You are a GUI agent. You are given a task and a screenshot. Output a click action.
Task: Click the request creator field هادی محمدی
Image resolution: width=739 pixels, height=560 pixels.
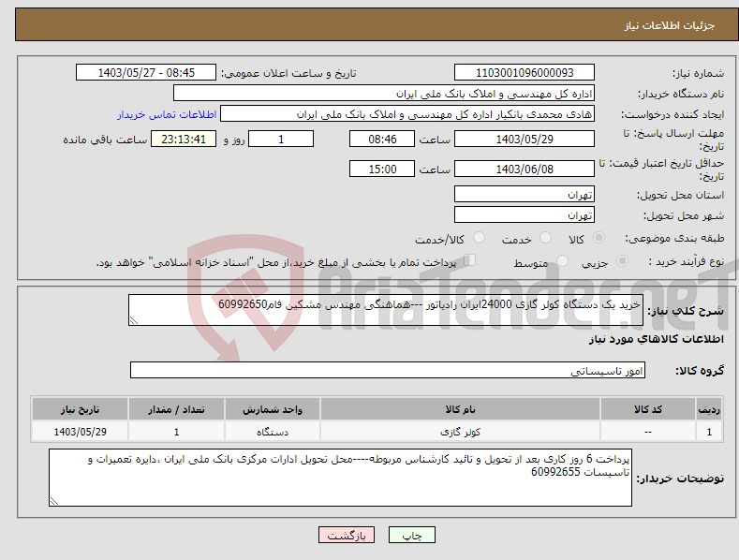(407, 114)
